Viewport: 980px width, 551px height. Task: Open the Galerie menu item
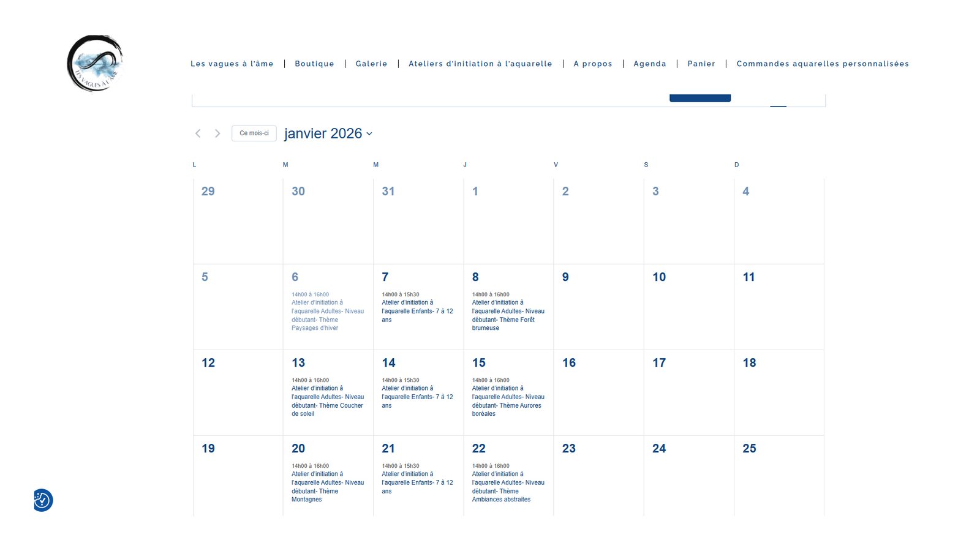tap(371, 64)
